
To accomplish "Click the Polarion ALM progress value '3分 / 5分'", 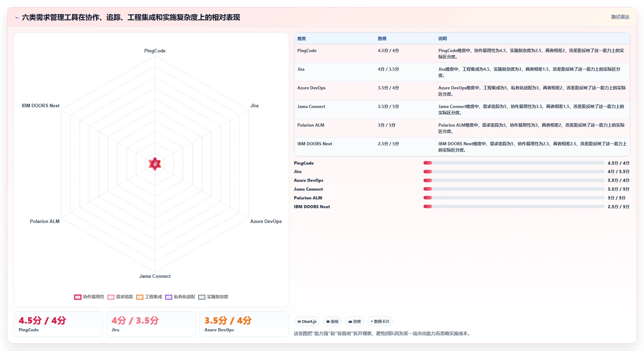I will click(617, 198).
